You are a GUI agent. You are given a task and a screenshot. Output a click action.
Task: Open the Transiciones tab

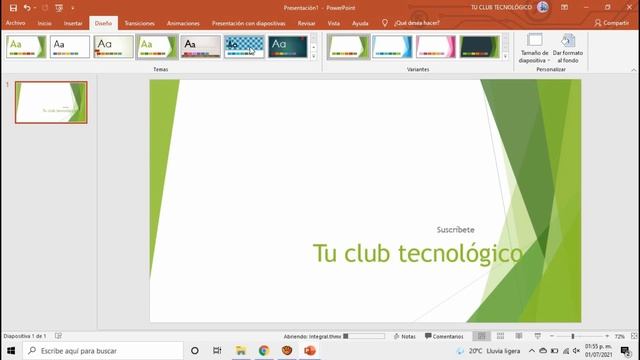(140, 23)
